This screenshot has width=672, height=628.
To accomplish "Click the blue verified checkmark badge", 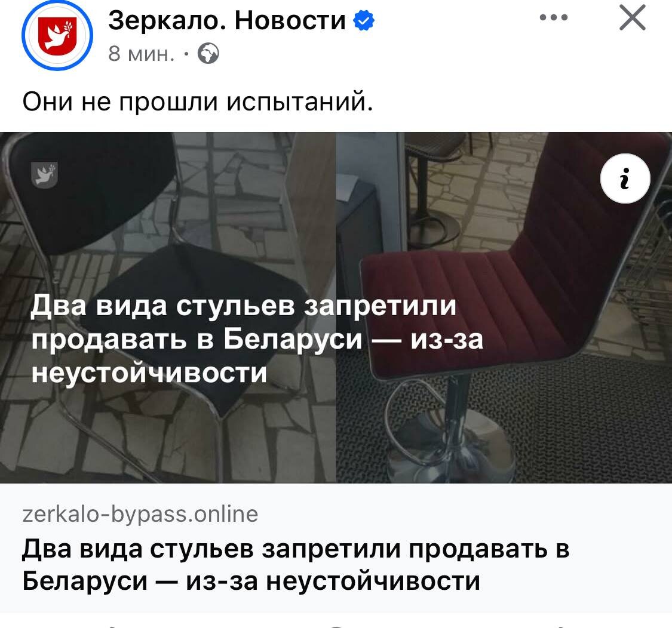I will pos(363,20).
